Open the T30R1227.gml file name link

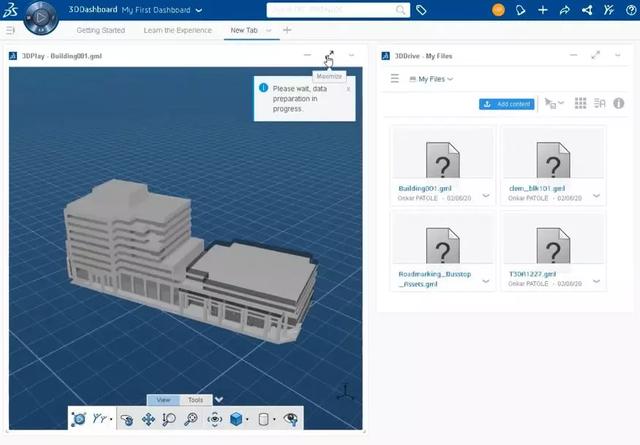point(532,274)
